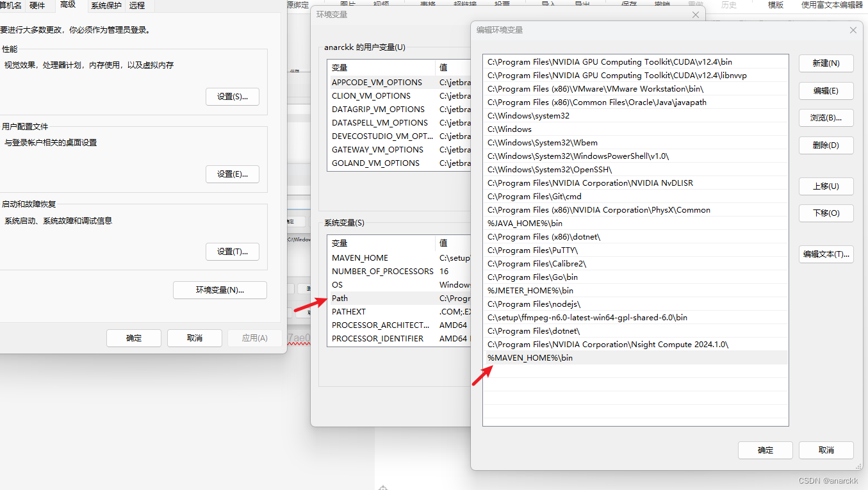Click 变量 column header in system variables
Screen dimensions: 868x490
[x=381, y=243]
